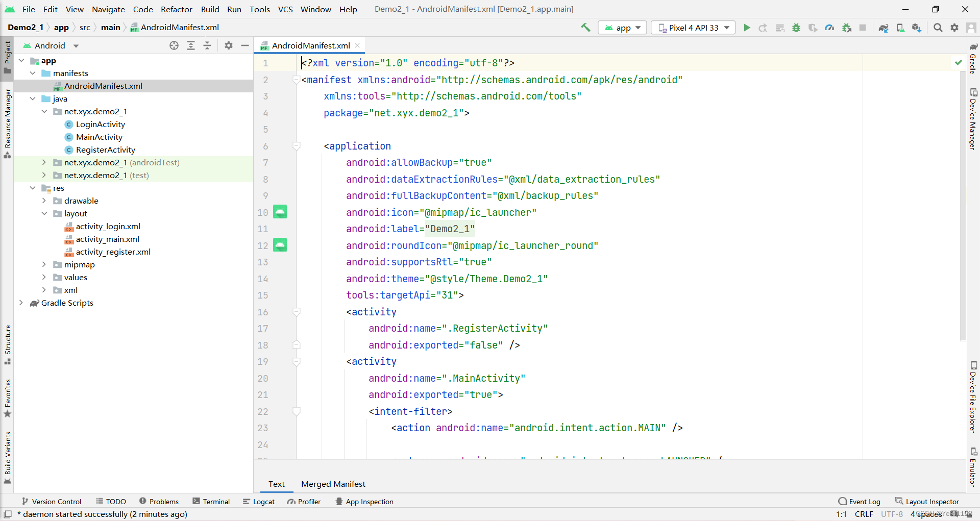Click Attach Debugger to Android Process icon
The image size is (980, 521).
847,28
